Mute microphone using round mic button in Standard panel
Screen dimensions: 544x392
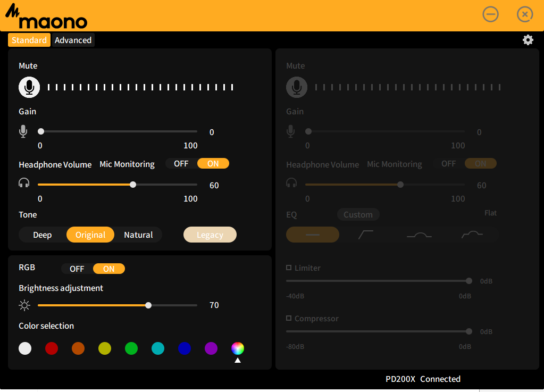coord(29,87)
